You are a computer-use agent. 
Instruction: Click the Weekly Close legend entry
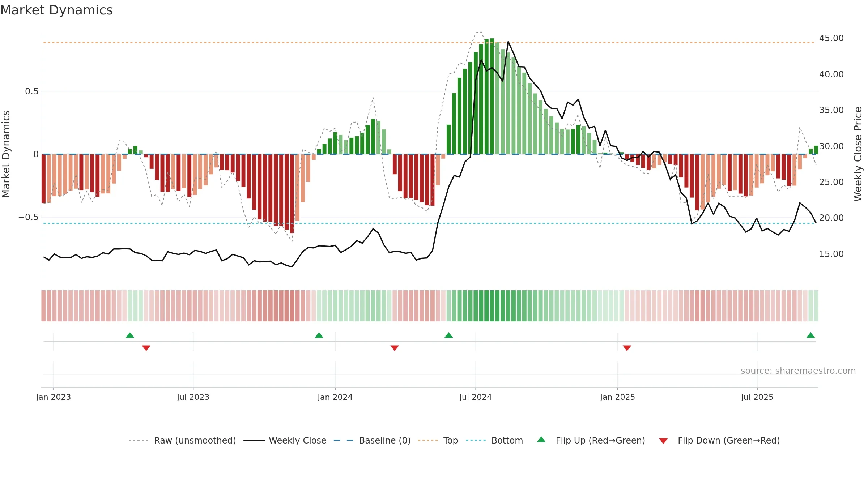285,440
